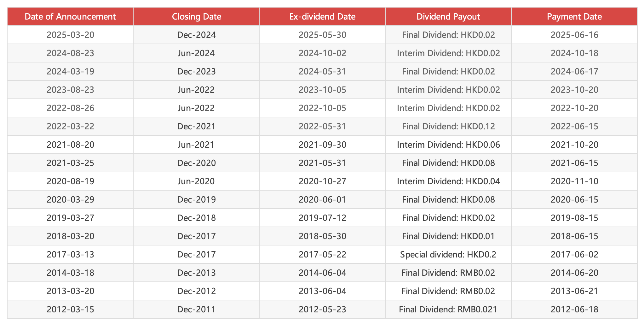This screenshot has width=644, height=325.
Task: Click the Dec-2024 closing date cell
Action: click(x=196, y=35)
